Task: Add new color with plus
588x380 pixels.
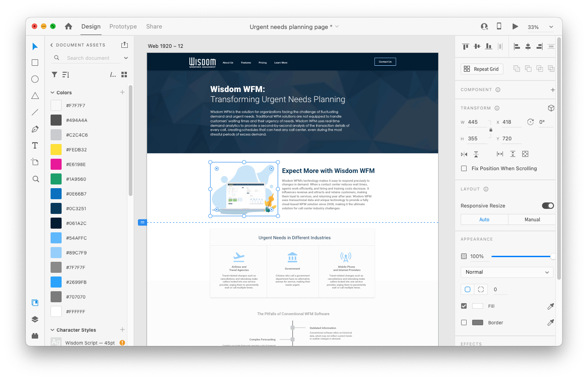Action: click(122, 92)
